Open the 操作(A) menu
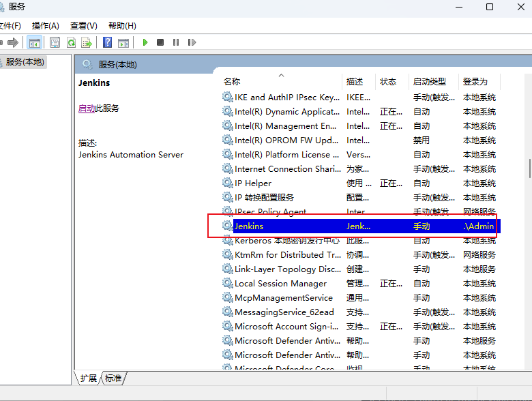This screenshot has width=532, height=401. click(45, 26)
